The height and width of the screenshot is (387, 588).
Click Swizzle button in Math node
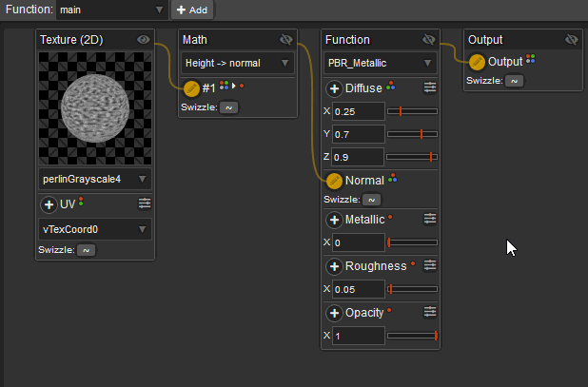pos(228,107)
